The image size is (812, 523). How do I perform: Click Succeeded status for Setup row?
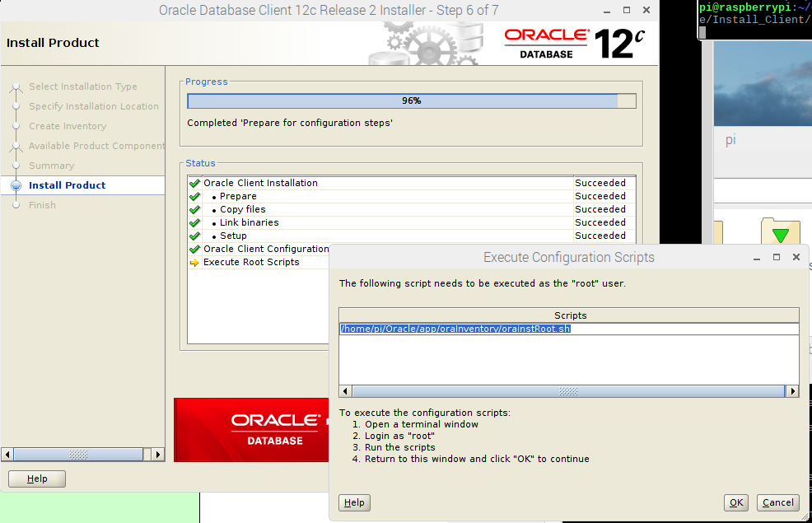(x=600, y=236)
